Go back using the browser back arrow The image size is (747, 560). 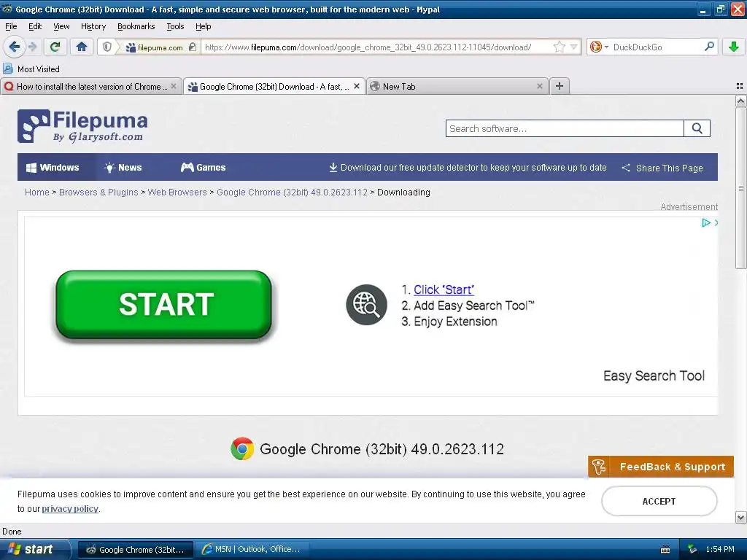[14, 47]
